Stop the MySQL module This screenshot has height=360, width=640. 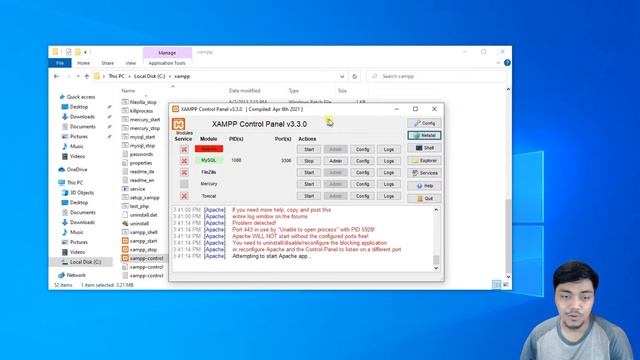click(x=309, y=161)
